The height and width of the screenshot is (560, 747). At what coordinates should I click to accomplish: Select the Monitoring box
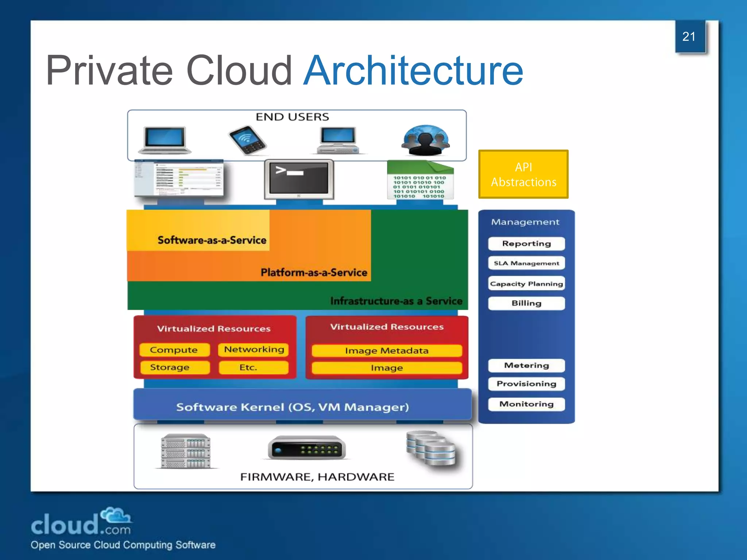coord(526,404)
